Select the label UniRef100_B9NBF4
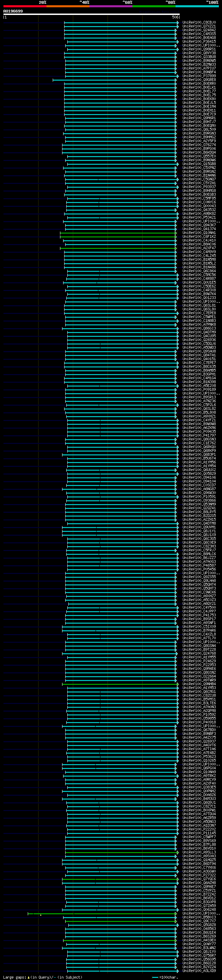This screenshot has width=222, height=980. [199, 72]
